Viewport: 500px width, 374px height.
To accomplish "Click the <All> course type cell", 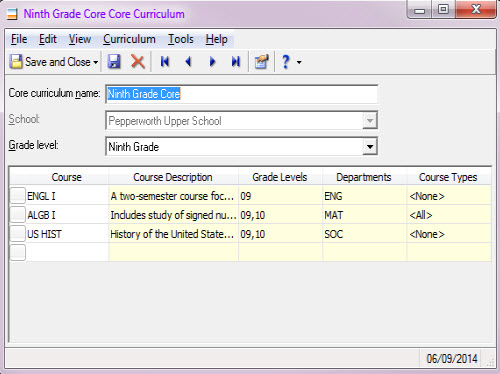I will tap(449, 215).
